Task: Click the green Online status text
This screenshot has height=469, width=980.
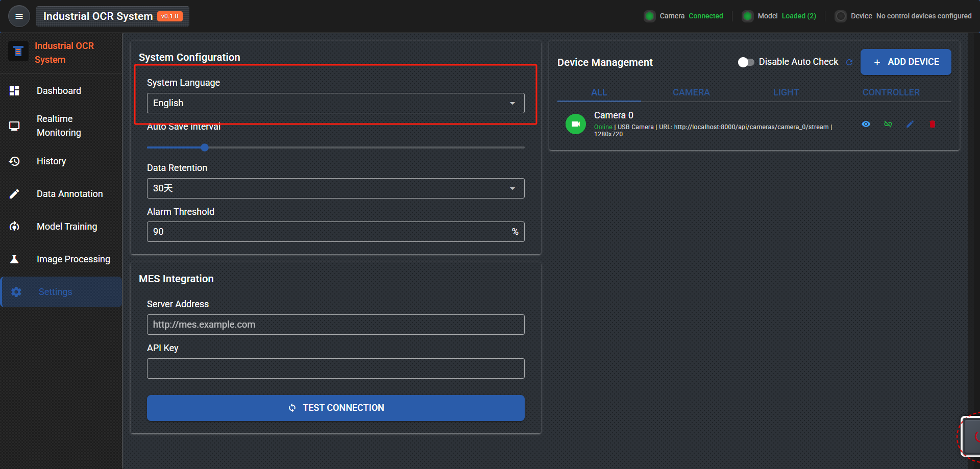Action: pyautogui.click(x=603, y=127)
